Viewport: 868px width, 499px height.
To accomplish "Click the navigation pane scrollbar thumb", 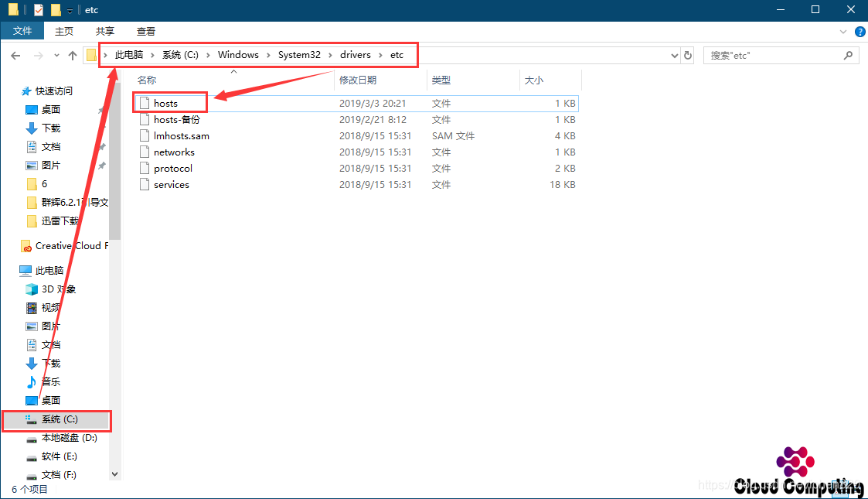I will (x=114, y=161).
